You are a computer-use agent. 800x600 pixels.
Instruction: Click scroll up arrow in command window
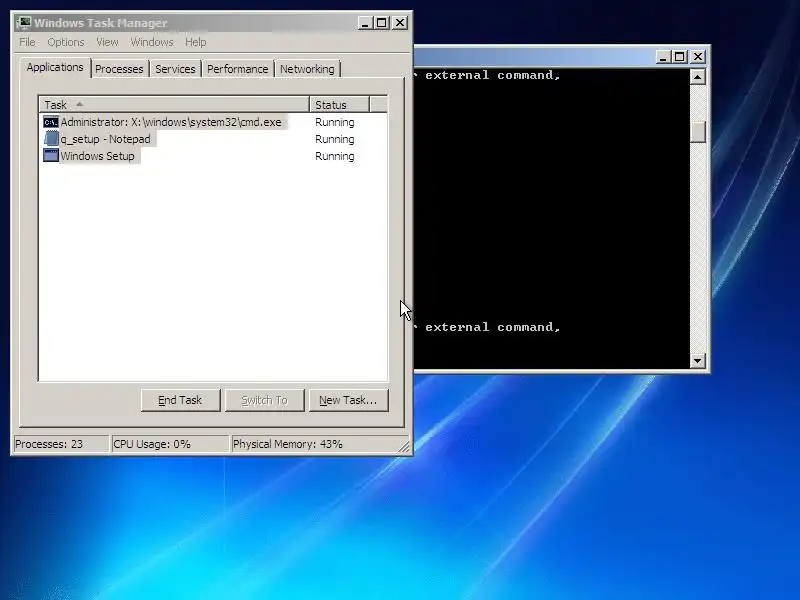coord(697,77)
